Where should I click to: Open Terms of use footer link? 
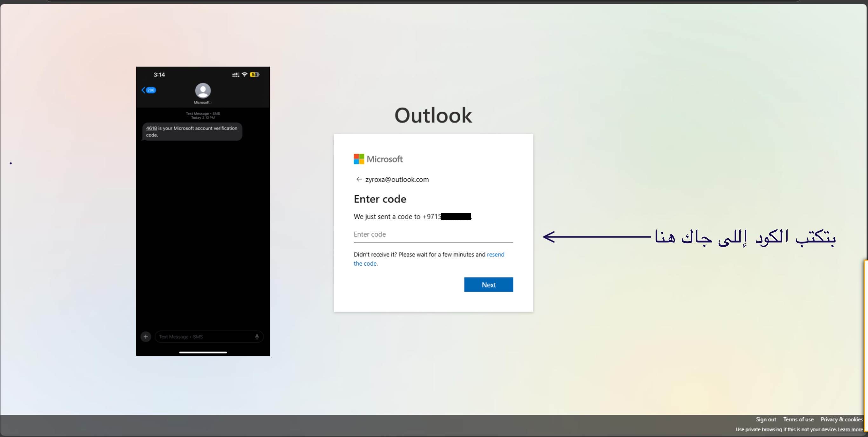point(798,419)
